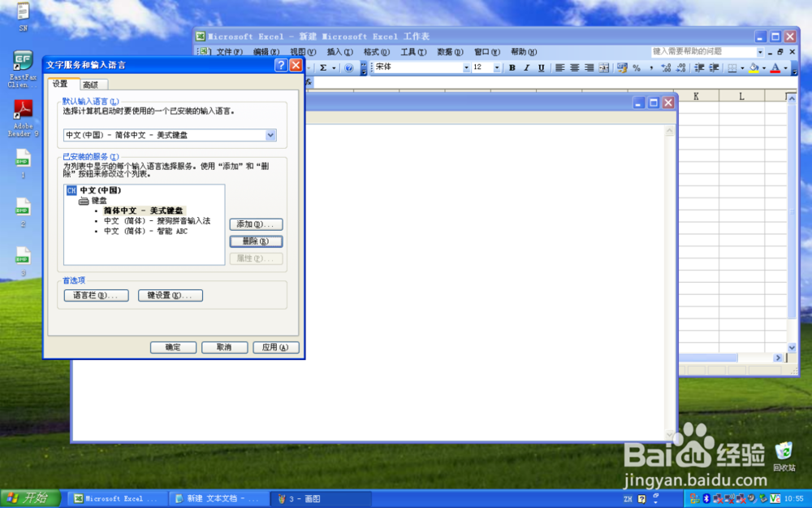Click the Bluetooth icon in the system tray
This screenshot has height=508, width=812.
point(706,498)
